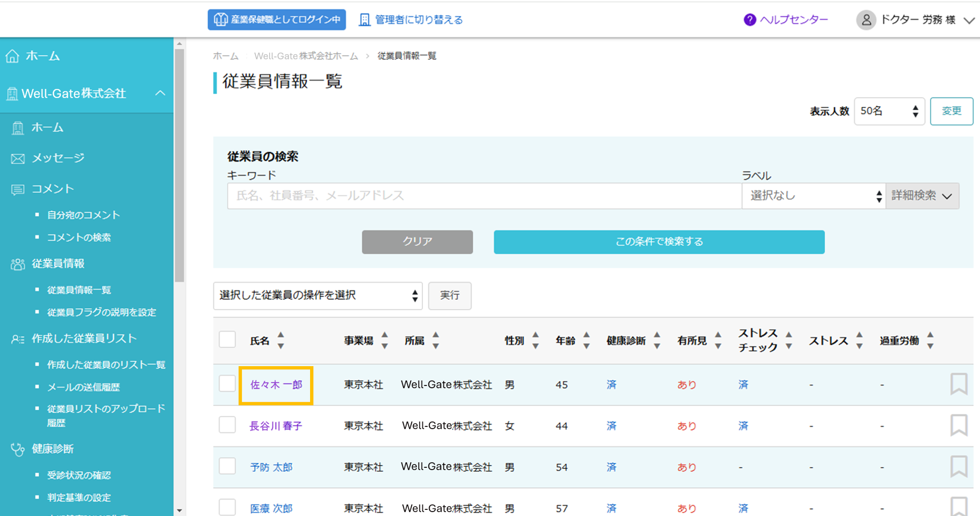Click 済 under 健康診断 for 佐々木 一郎

click(x=611, y=385)
